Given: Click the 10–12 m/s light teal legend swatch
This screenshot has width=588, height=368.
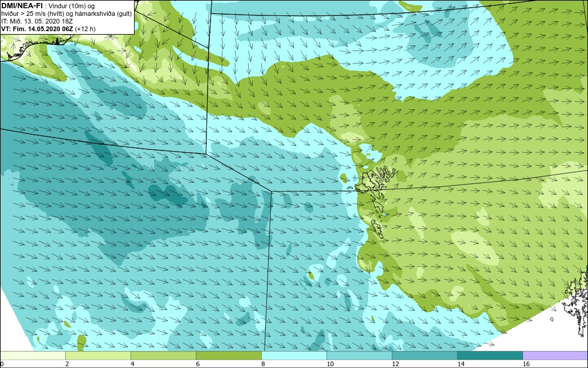Looking at the screenshot, I should 359,355.
